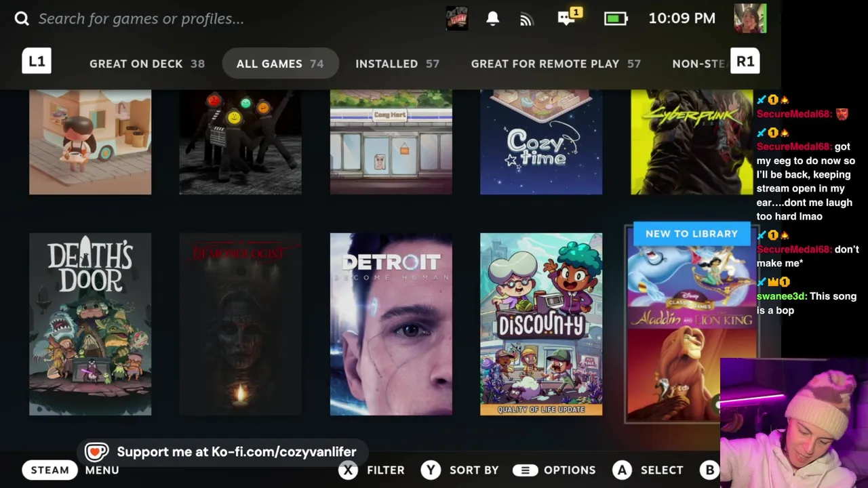The image size is (868, 488).
Task: Click the "don't make me*" chat message
Action: pos(807,256)
